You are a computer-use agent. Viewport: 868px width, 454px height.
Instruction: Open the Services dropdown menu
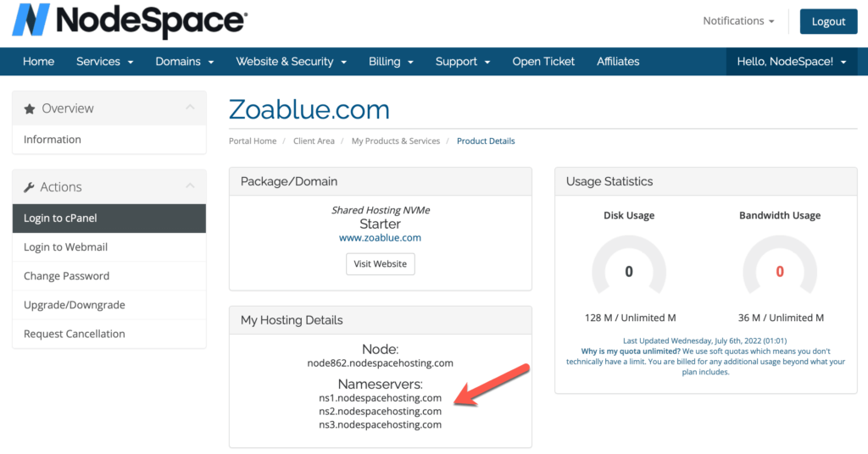coord(104,61)
